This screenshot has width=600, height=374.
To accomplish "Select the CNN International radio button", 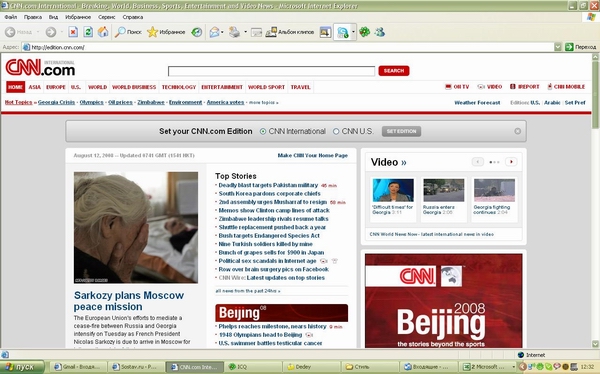I will 263,131.
